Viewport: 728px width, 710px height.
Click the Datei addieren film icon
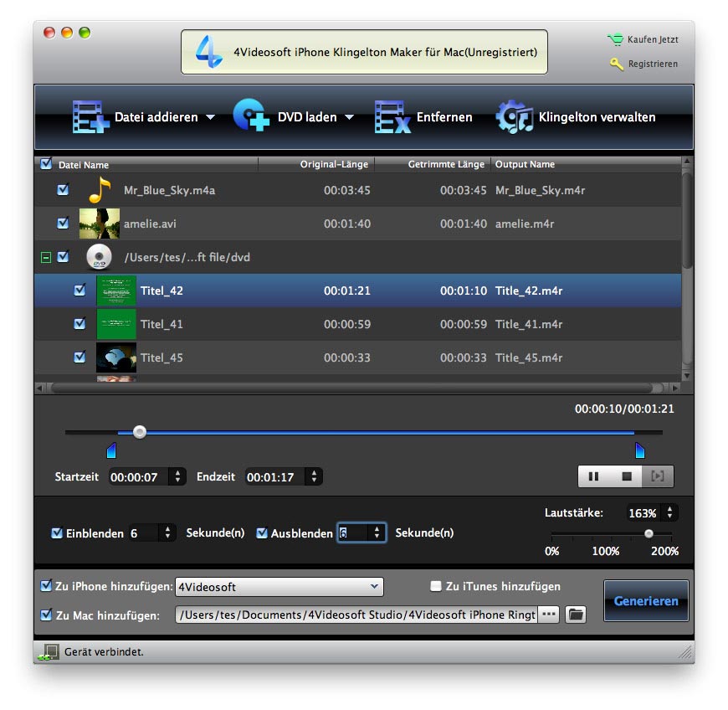point(90,117)
